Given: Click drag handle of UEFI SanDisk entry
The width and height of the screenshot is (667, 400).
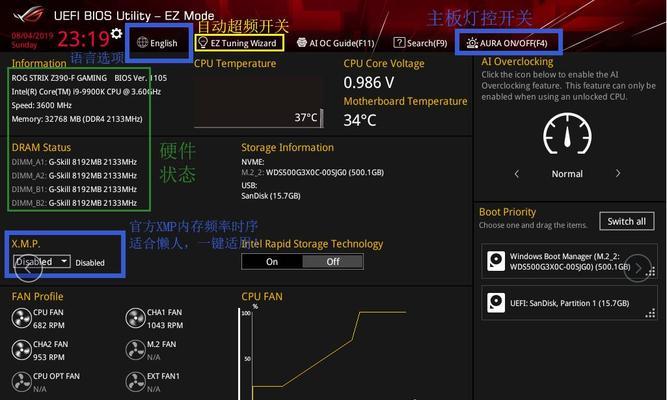Looking at the screenshot, I should [650, 313].
